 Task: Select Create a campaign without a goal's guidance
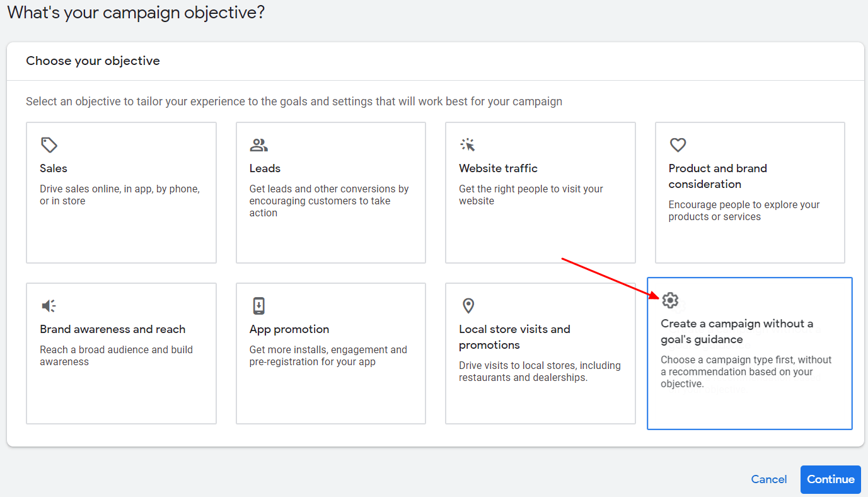click(749, 353)
